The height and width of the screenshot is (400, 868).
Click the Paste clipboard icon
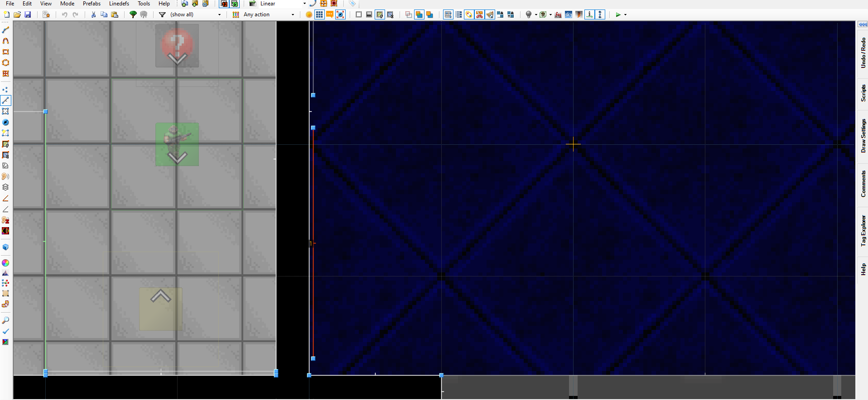115,14
